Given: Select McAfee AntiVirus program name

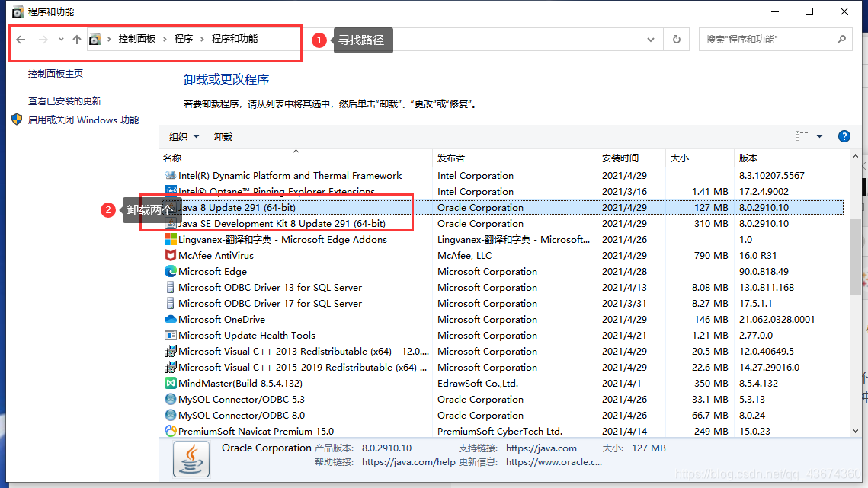Looking at the screenshot, I should click(216, 256).
